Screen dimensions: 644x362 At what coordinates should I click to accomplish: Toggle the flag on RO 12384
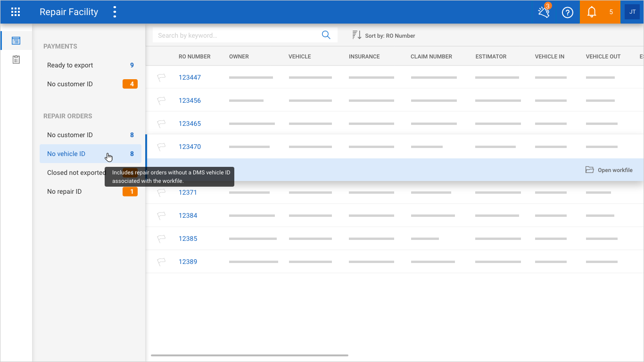[162, 216]
